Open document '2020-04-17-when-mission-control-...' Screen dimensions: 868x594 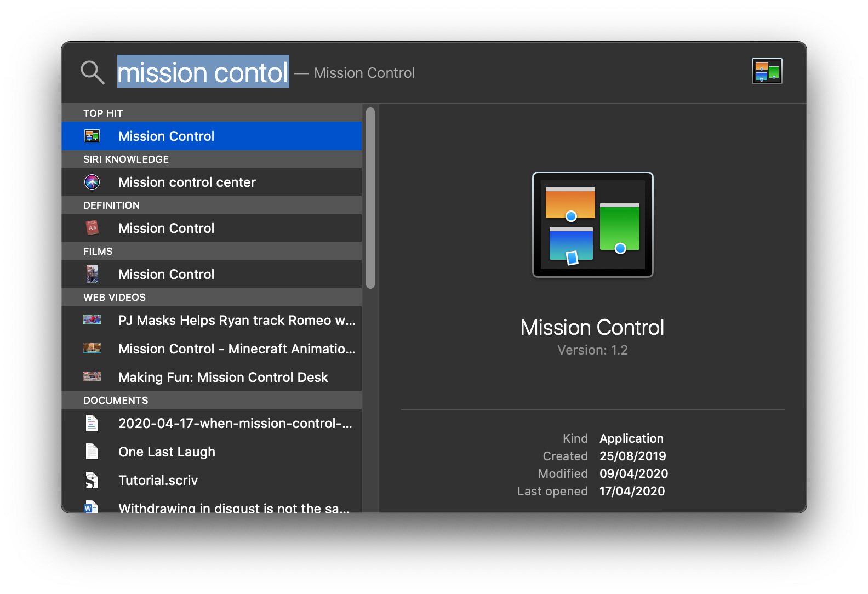(x=212, y=423)
